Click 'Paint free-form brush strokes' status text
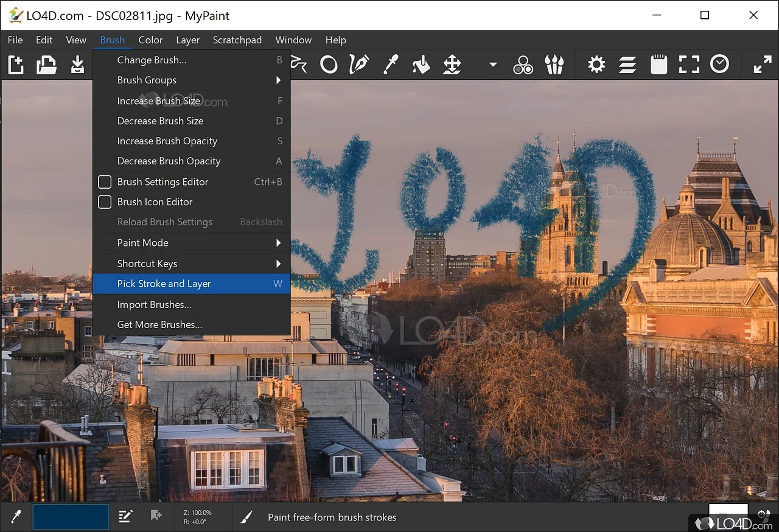779x532 pixels. 332,517
